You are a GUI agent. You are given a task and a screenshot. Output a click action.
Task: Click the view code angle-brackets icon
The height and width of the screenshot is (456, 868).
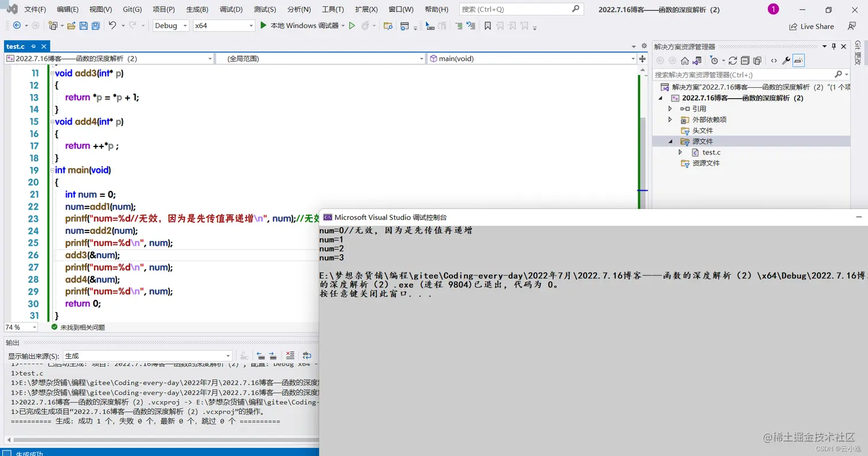coord(774,60)
